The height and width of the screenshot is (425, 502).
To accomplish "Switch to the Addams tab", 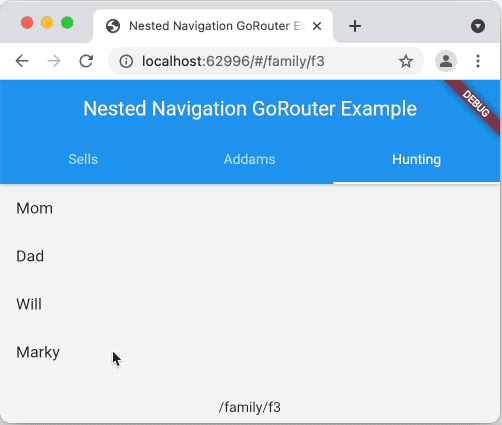I will [250, 159].
